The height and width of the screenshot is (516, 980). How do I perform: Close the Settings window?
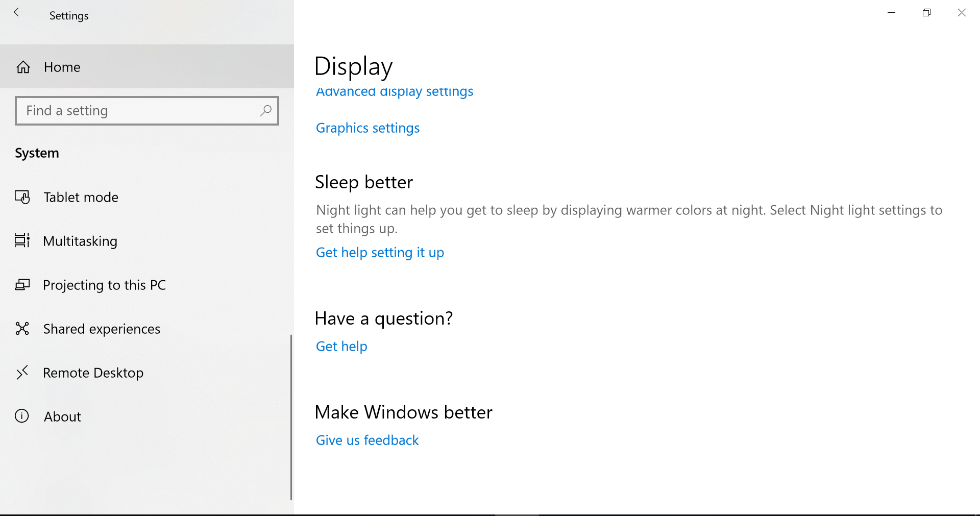click(x=962, y=13)
